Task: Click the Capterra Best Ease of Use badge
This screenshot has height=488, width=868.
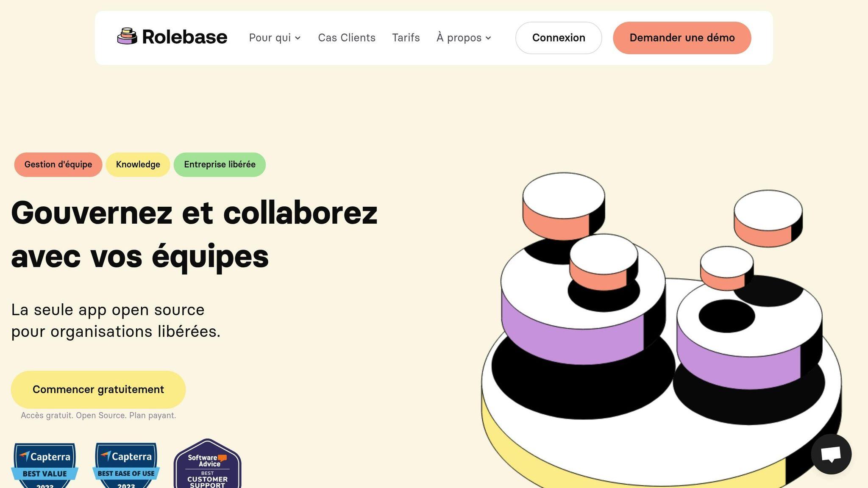Action: (126, 465)
